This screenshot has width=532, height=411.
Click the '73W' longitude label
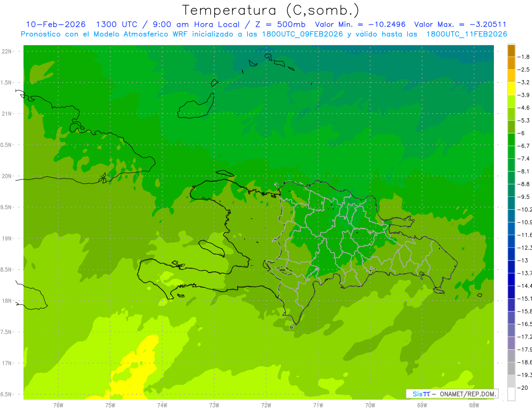[214, 405]
